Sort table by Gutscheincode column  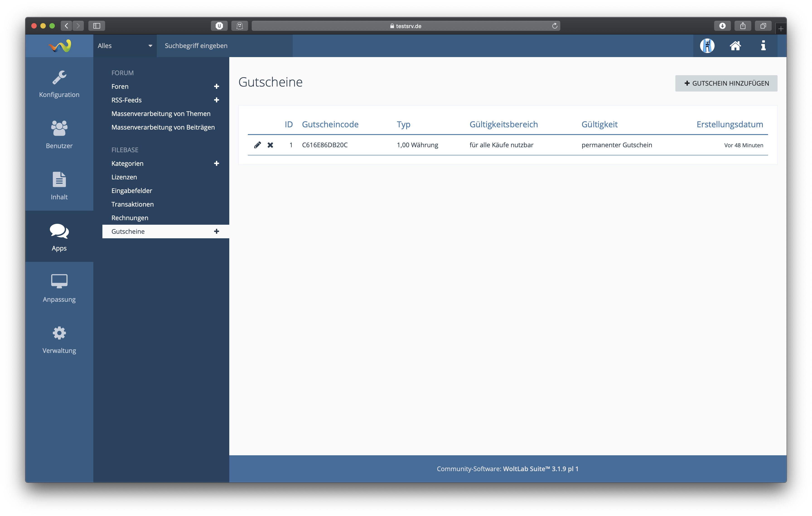[330, 124]
